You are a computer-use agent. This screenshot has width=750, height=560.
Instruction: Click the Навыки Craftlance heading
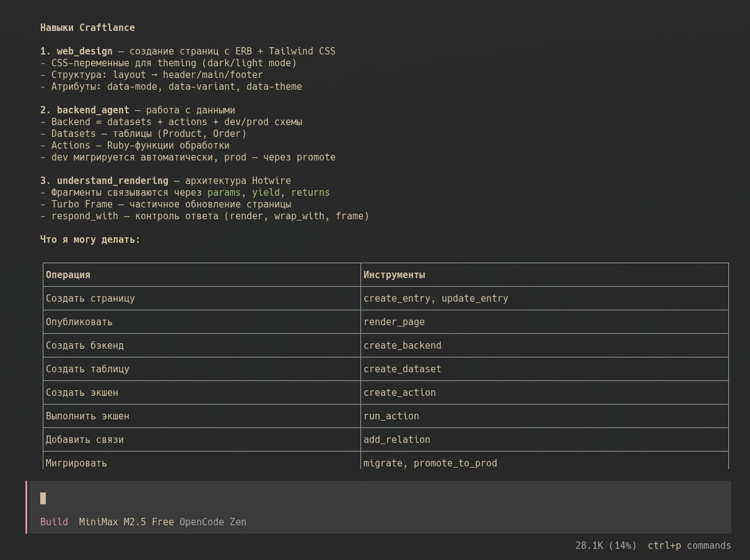[87, 28]
